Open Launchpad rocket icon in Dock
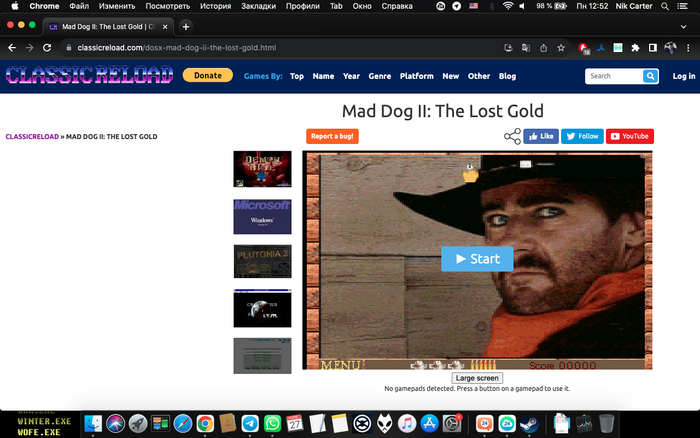This screenshot has height=438, width=700. tap(138, 423)
